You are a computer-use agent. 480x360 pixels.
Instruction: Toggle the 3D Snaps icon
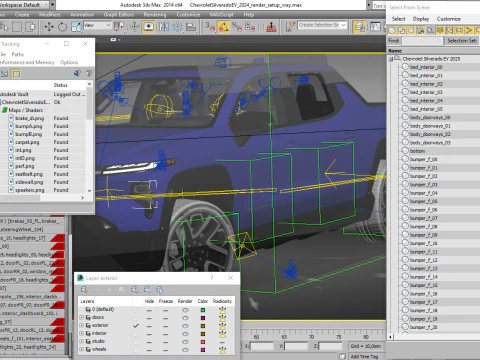(210, 27)
